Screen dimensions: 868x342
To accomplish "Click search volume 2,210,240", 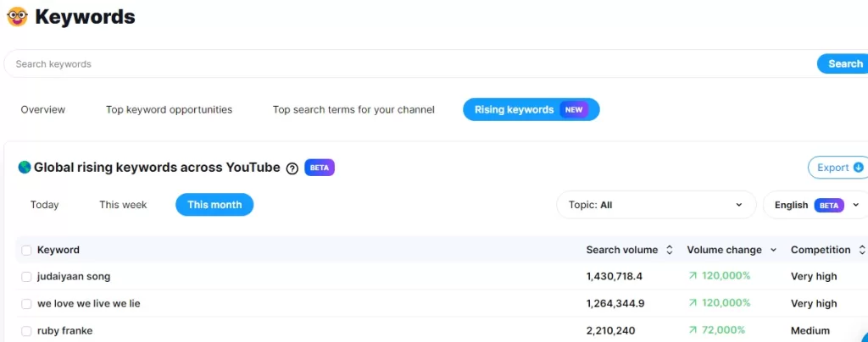I will [610, 330].
